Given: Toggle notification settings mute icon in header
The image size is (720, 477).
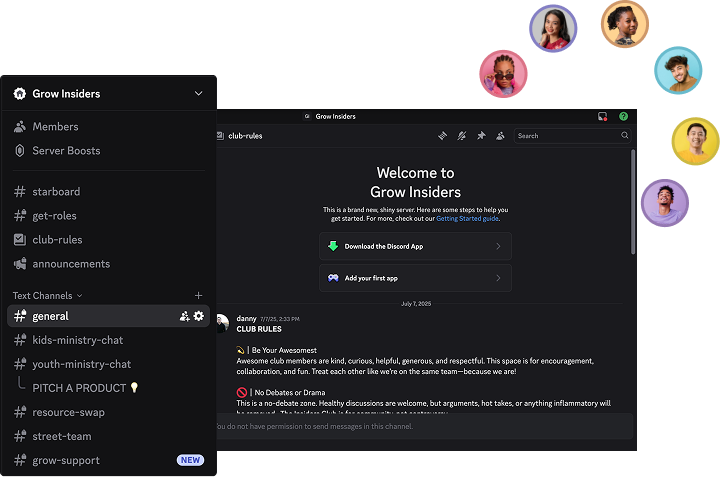Looking at the screenshot, I should coord(462,136).
